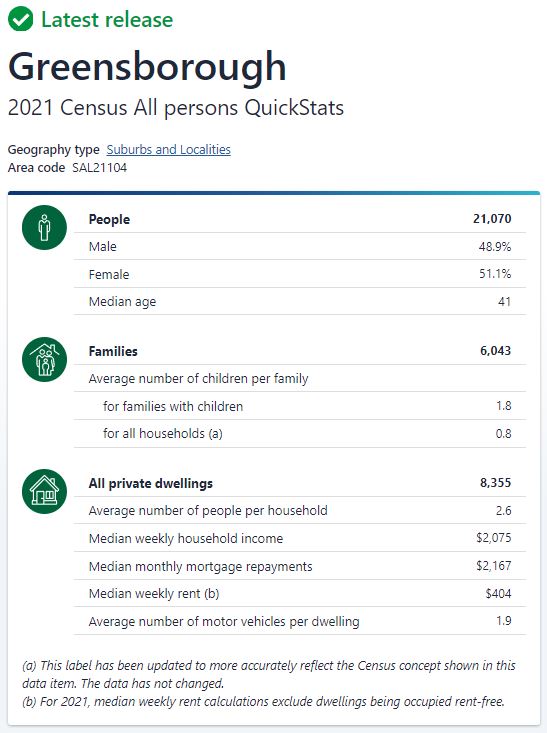
Task: Click the Median age row
Action: click(x=300, y=302)
